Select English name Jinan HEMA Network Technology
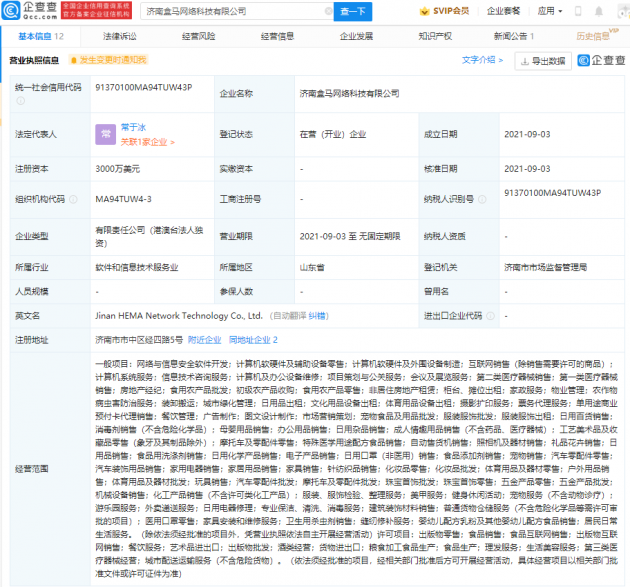The image size is (630, 587). [179, 316]
